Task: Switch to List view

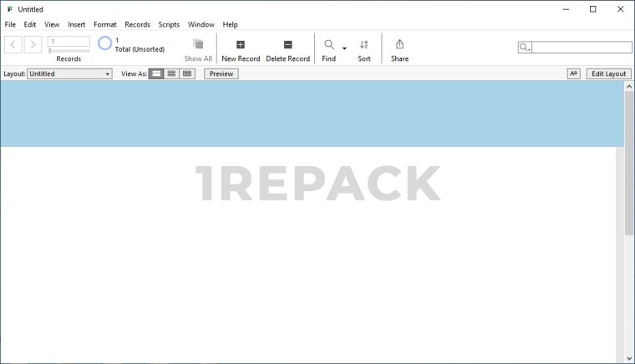Action: pos(171,73)
